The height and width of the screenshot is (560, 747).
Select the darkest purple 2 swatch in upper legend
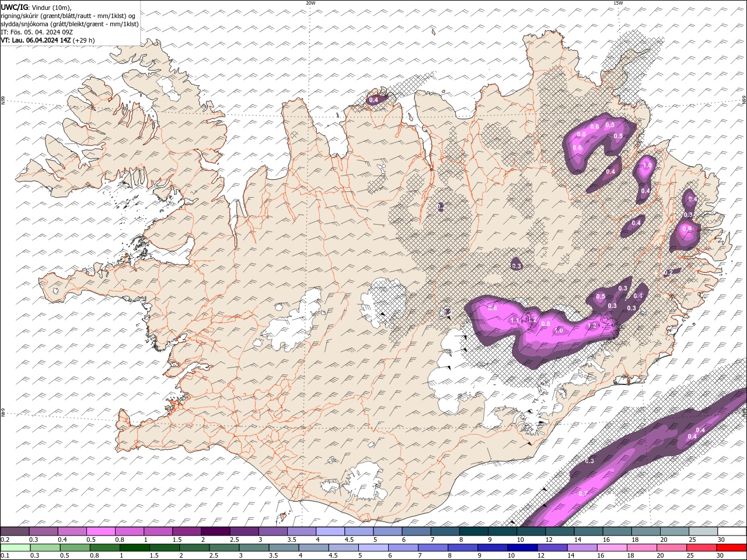[215, 531]
